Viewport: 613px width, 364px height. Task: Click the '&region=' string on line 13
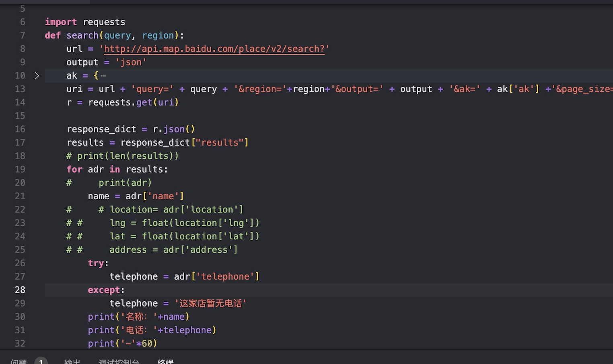(x=260, y=89)
